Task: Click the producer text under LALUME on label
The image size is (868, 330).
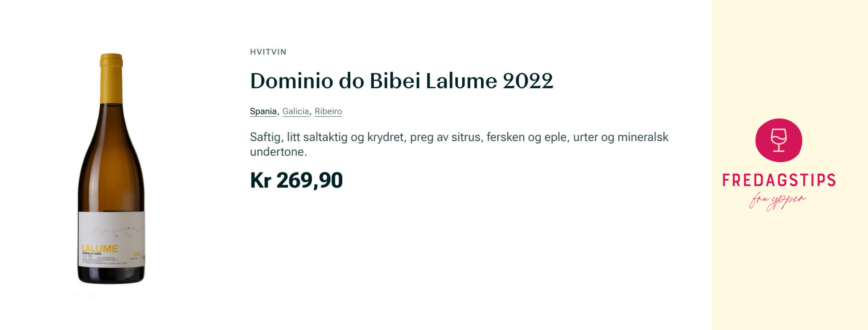Action: [92, 254]
